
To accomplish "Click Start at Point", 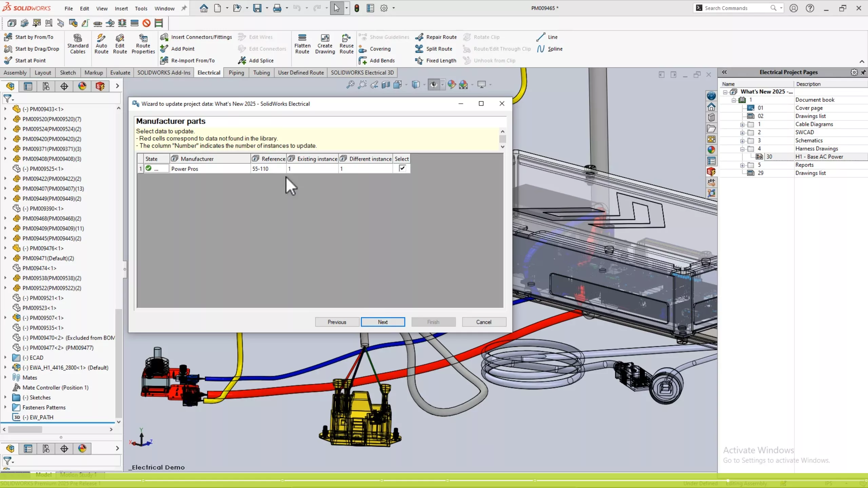I will (x=25, y=60).
